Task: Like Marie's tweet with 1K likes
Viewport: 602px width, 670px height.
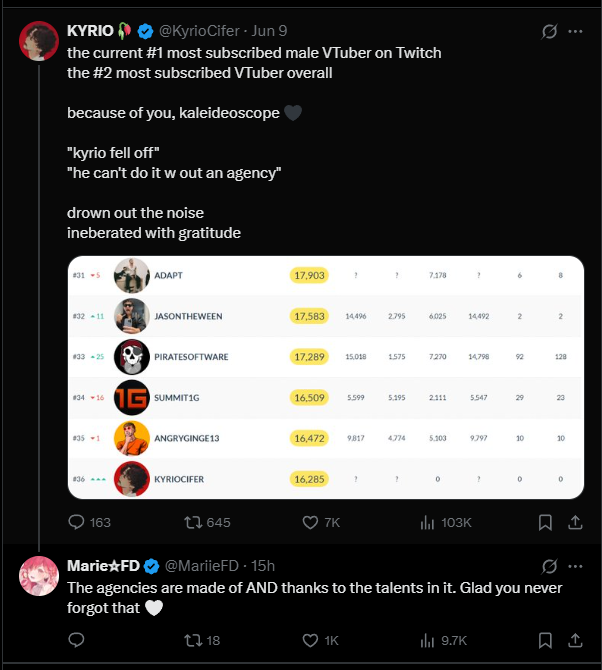Action: 310,640
